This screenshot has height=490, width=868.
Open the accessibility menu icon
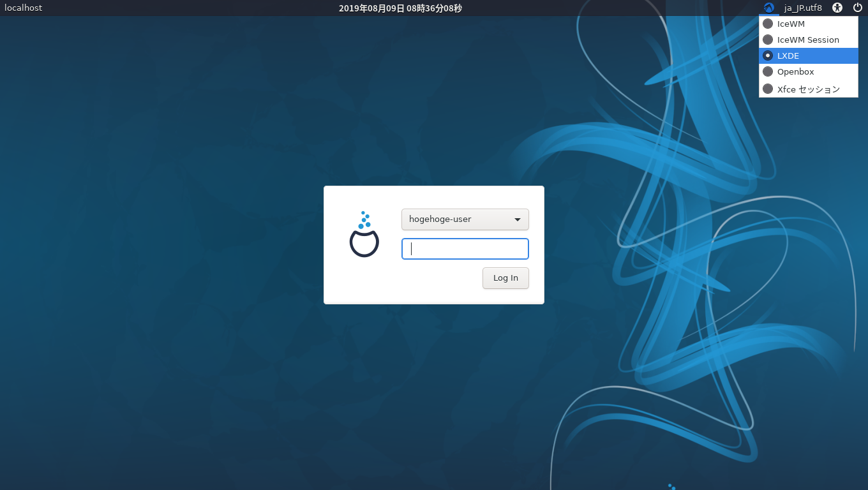point(837,8)
